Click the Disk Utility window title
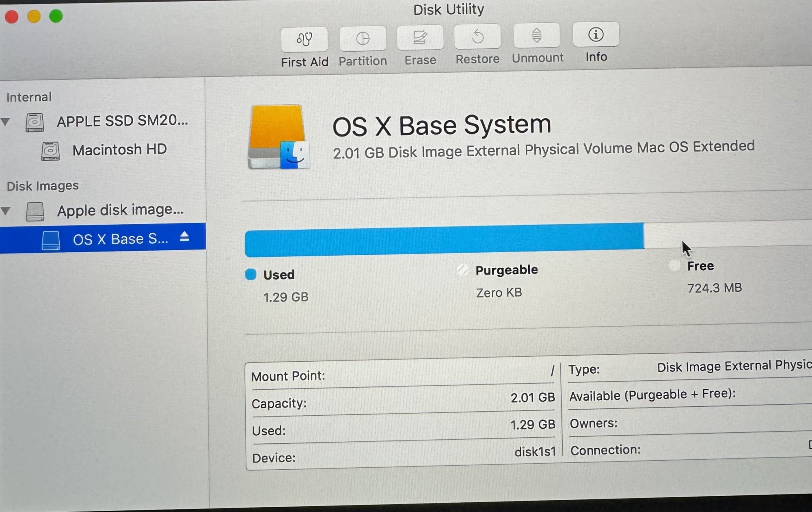812x512 pixels. point(449,9)
